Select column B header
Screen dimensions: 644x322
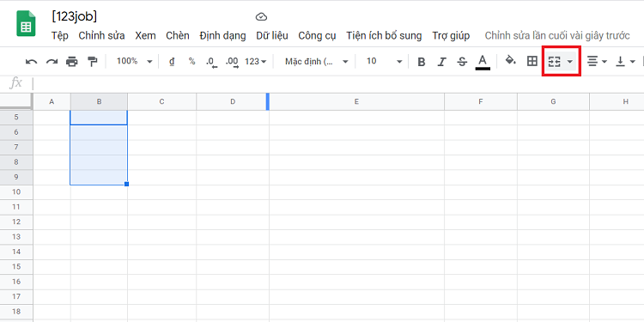click(99, 101)
